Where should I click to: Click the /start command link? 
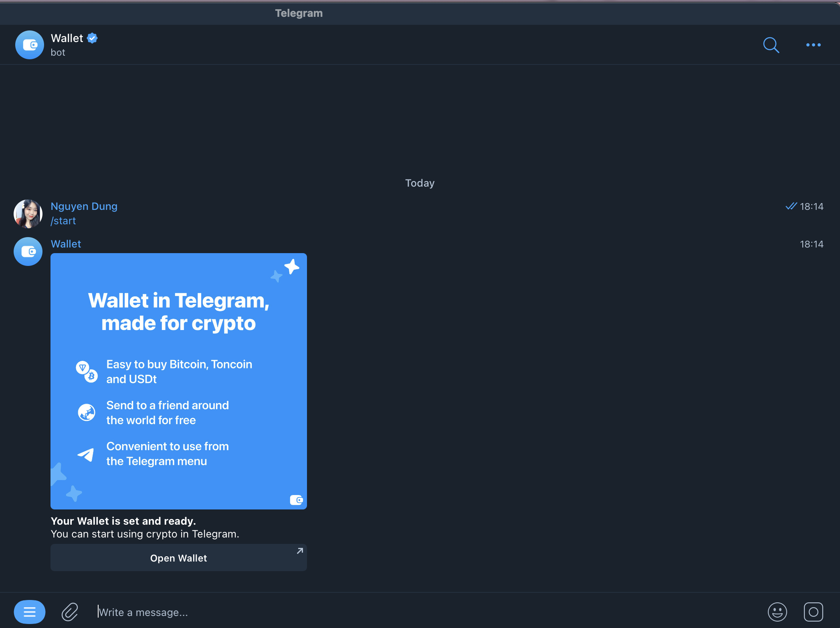(63, 221)
